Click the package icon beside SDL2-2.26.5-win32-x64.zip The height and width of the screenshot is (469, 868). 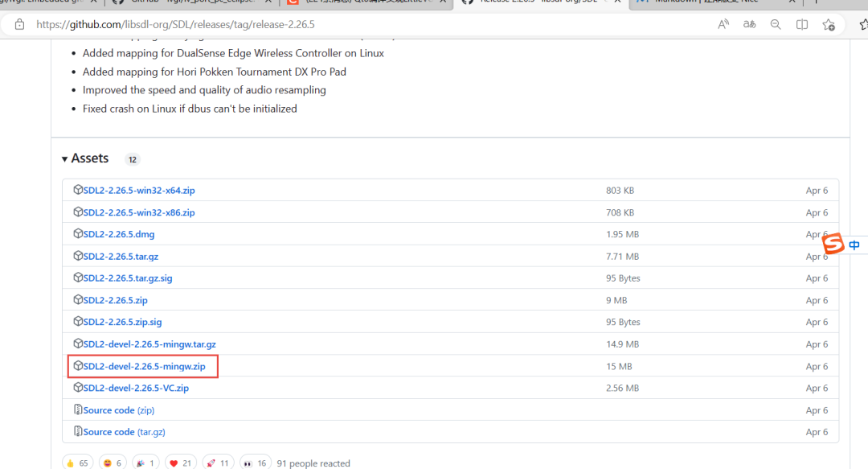[78, 190]
